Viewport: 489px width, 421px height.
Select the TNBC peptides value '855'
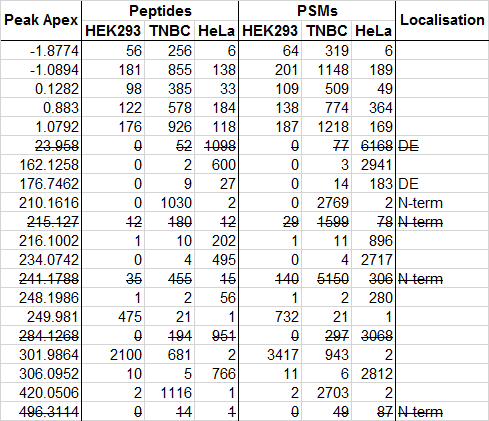click(x=170, y=70)
